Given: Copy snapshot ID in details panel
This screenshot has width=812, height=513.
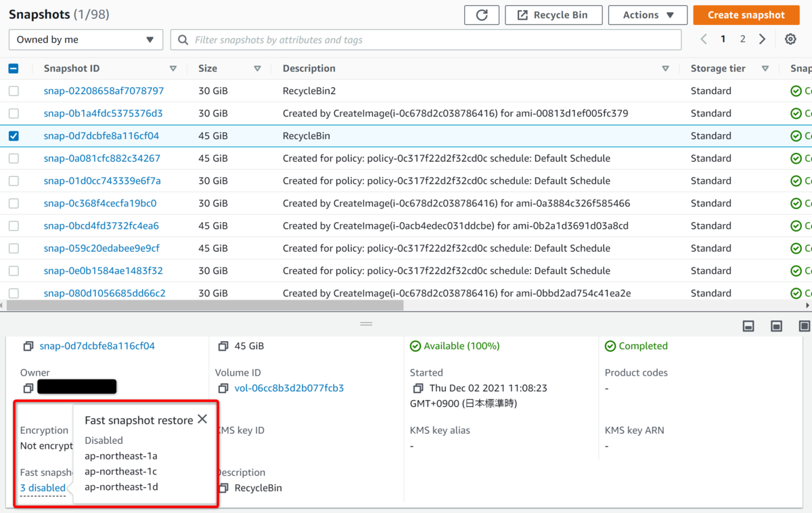Looking at the screenshot, I should point(28,347).
